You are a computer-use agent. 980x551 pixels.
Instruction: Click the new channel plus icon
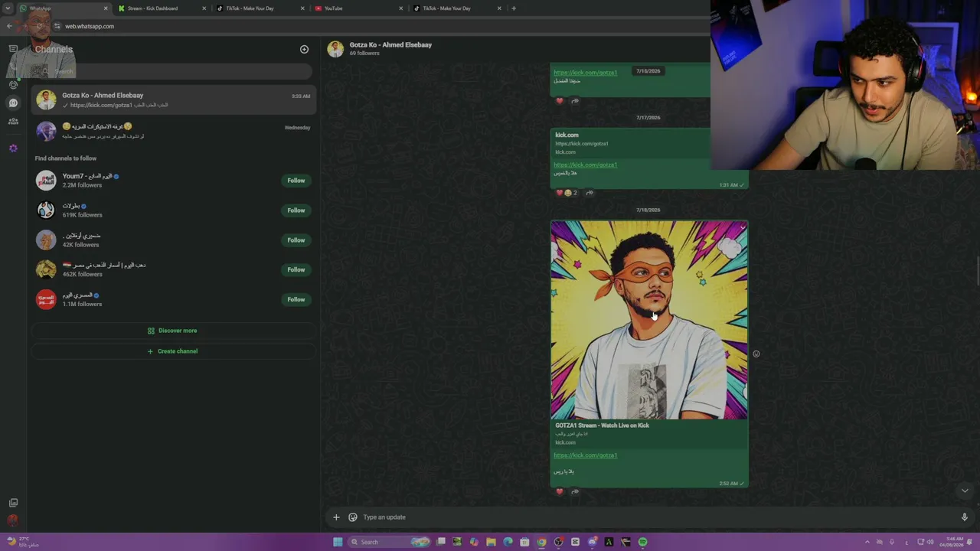tap(304, 50)
